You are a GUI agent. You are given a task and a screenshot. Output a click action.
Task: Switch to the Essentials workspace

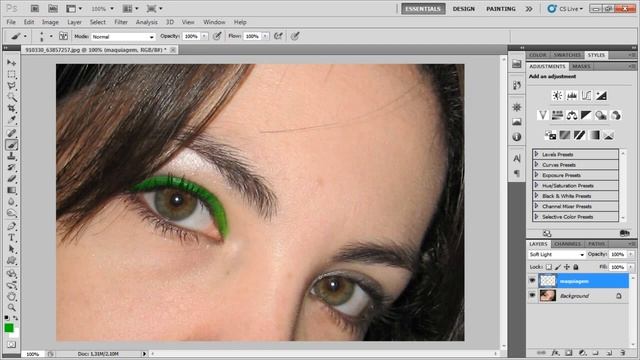[423, 9]
